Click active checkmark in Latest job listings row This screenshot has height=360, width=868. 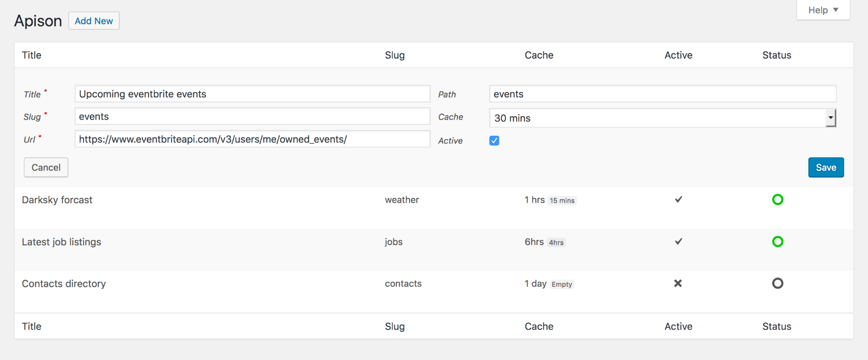click(x=678, y=241)
